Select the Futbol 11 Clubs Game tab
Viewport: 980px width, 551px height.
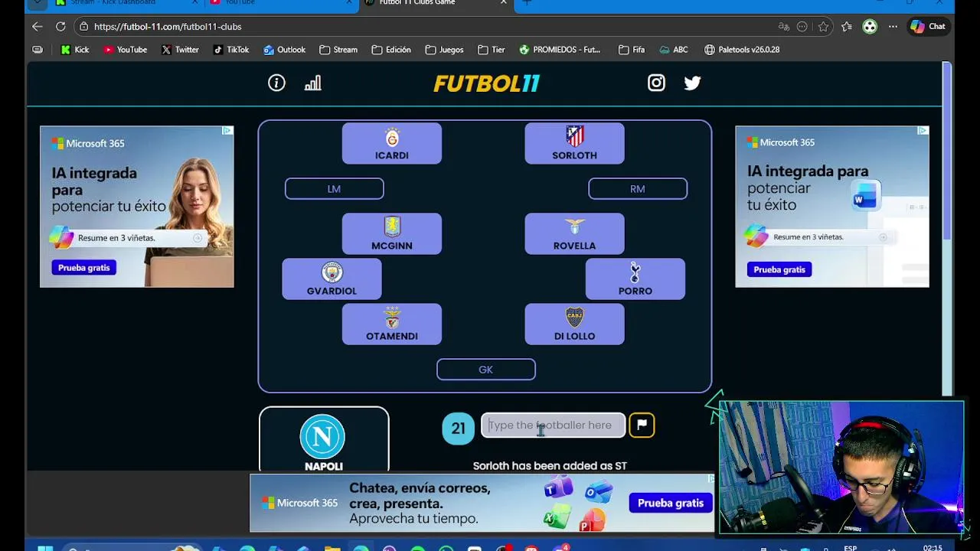pos(436,4)
